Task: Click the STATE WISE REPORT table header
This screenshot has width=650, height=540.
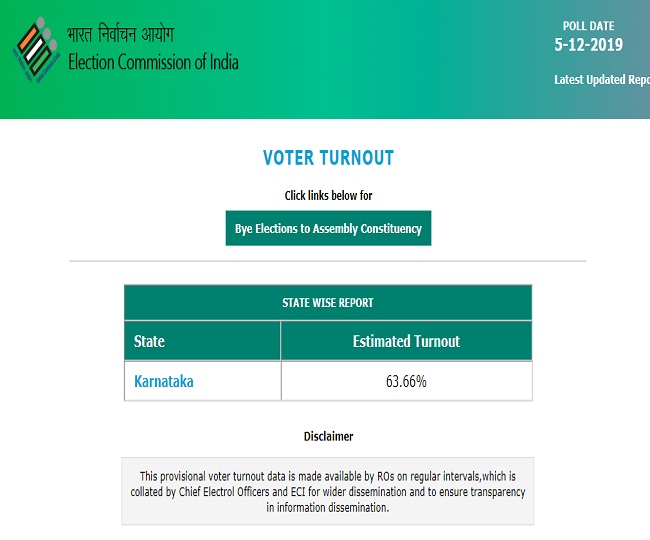Action: tap(328, 303)
